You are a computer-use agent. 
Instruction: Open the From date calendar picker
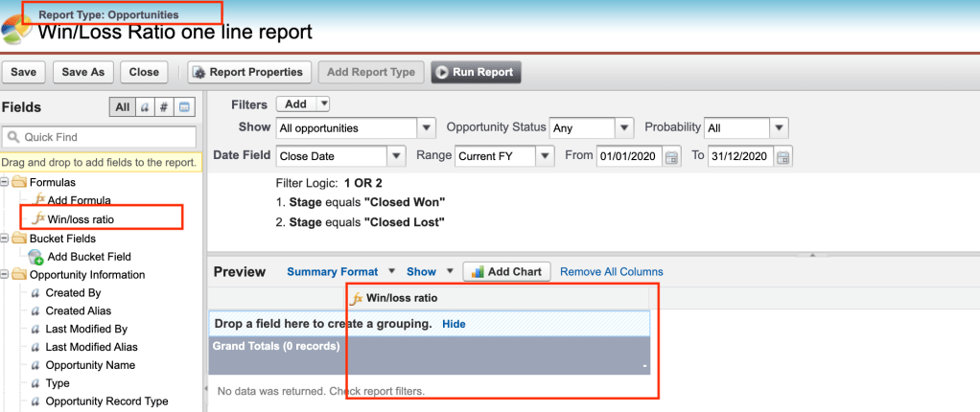(x=672, y=156)
